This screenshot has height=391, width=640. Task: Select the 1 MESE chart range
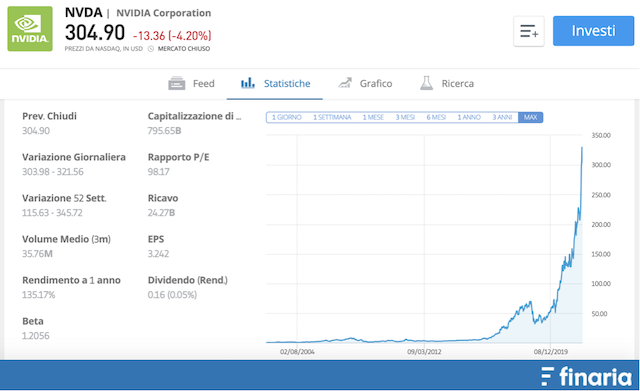click(373, 118)
